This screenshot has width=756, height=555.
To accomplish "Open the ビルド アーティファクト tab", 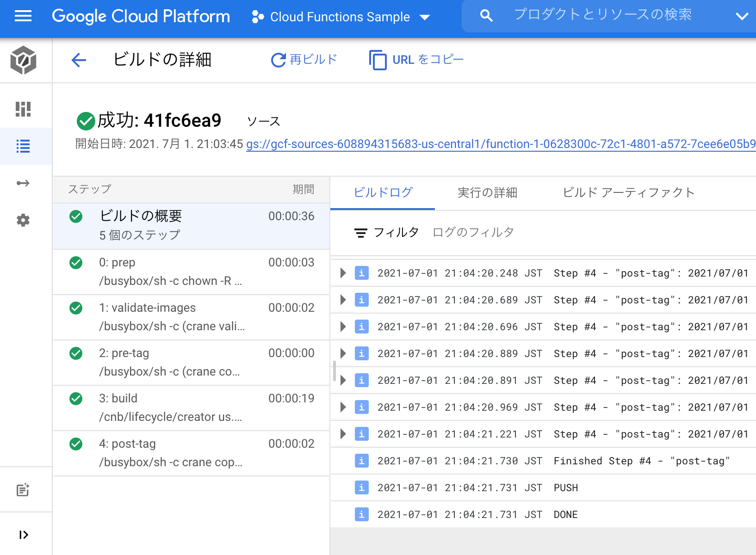I will [x=628, y=193].
